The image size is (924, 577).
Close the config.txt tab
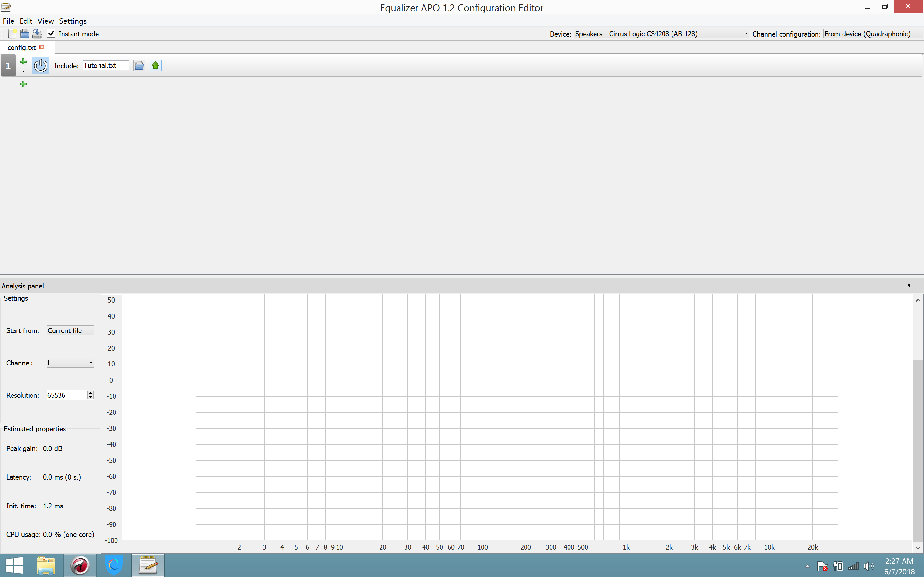click(x=42, y=47)
